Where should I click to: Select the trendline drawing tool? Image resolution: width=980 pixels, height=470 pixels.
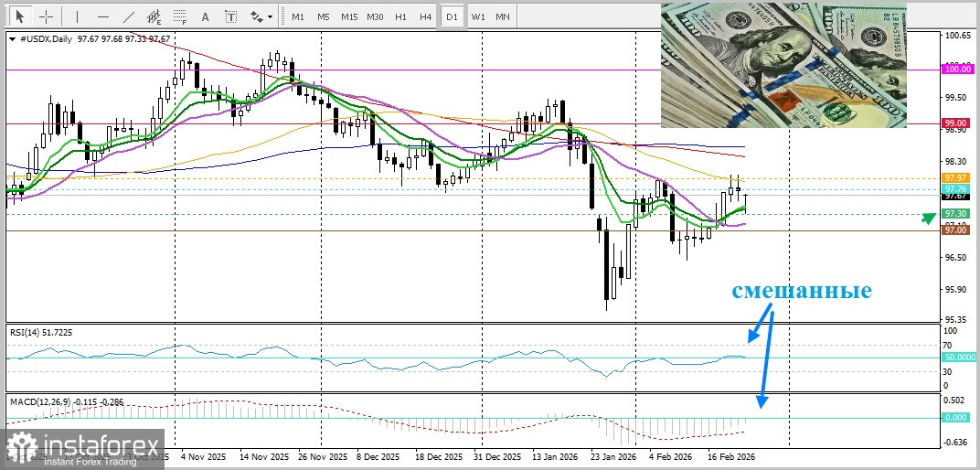(x=128, y=16)
